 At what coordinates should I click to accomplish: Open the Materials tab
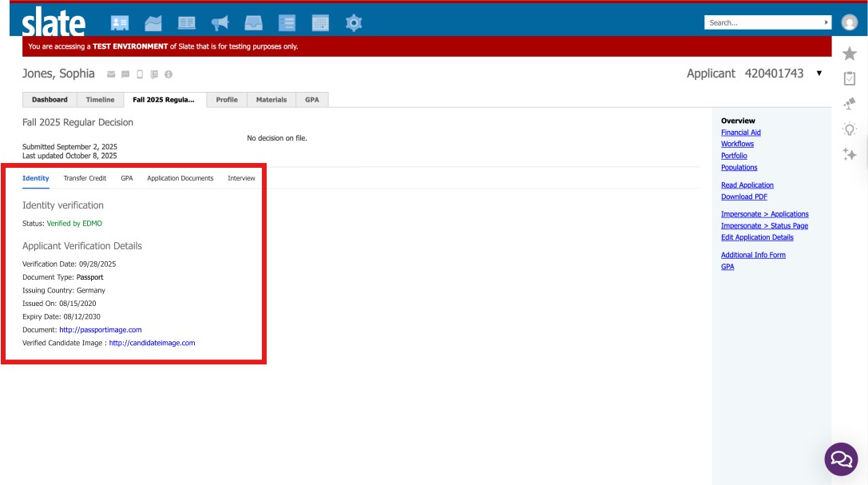[x=271, y=100]
